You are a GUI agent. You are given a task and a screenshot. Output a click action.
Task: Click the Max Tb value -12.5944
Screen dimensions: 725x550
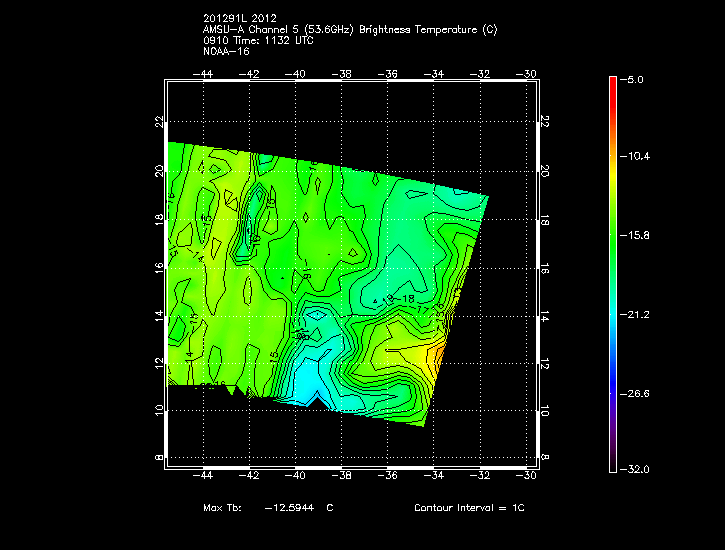pos(288,508)
